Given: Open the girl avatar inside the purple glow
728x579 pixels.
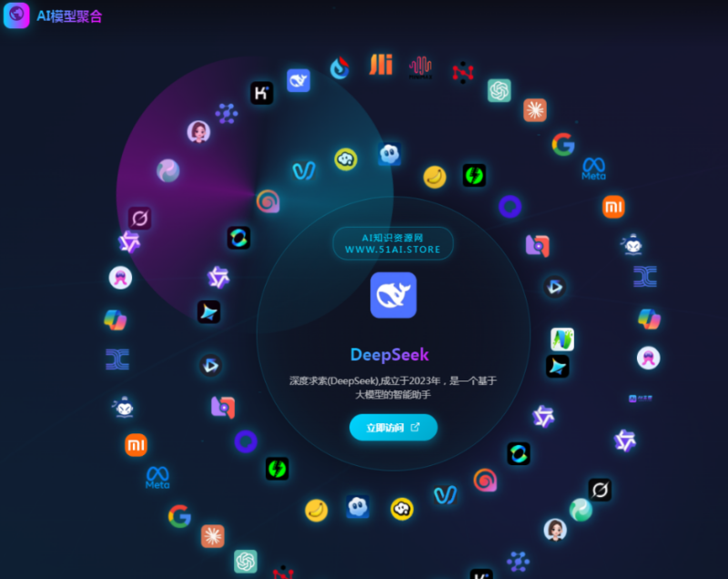Looking at the screenshot, I should 198,132.
